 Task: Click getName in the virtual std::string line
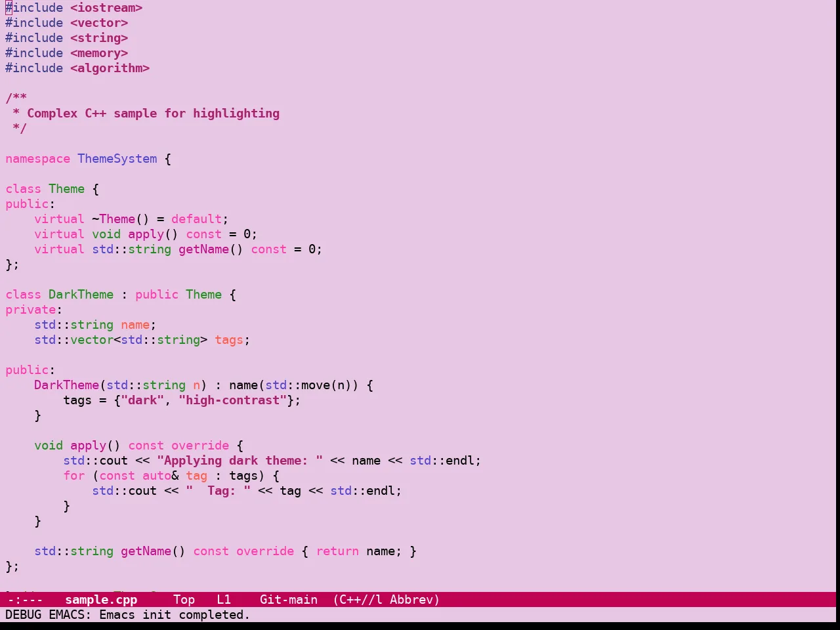pyautogui.click(x=204, y=249)
